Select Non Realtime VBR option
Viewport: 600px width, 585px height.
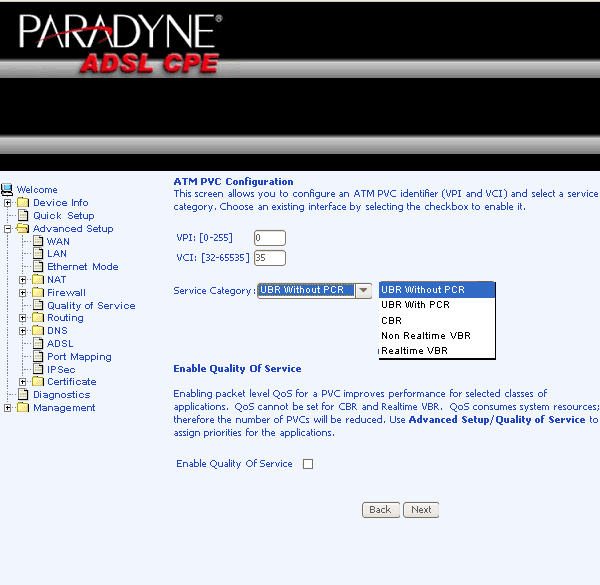(x=437, y=336)
